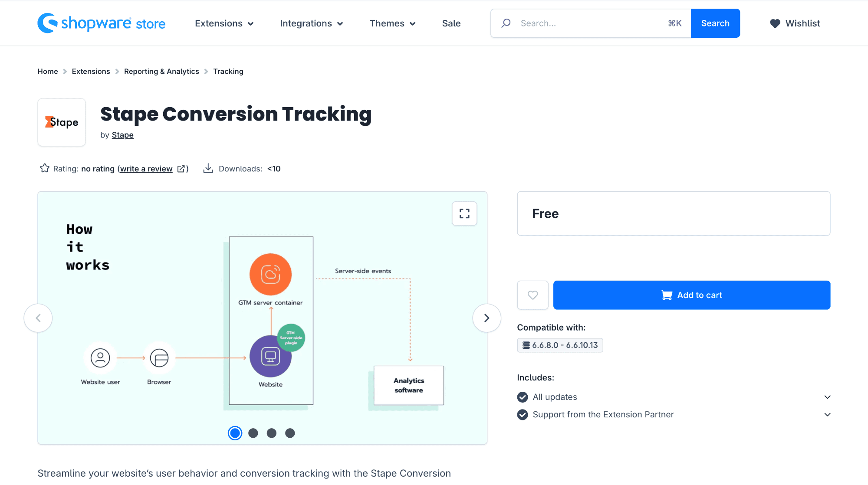Open the Reporting & Analytics breadcrumb link
Screen dimensions: 868x485
(x=161, y=71)
